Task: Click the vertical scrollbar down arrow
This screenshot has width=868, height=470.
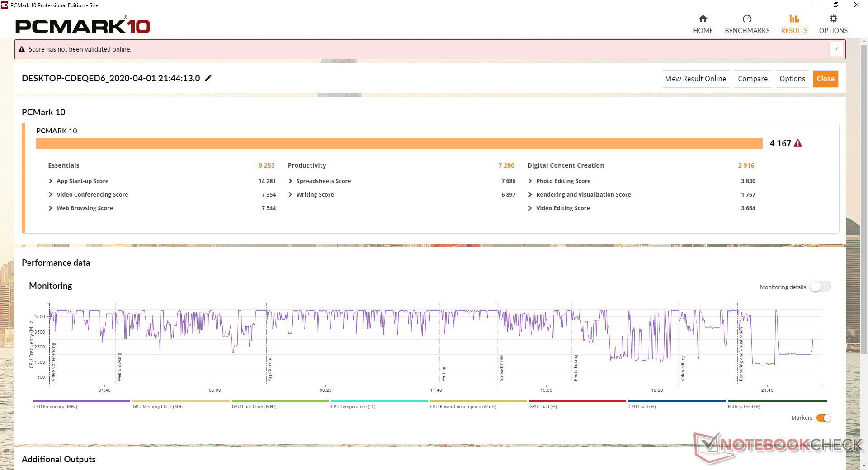Action: [x=864, y=465]
